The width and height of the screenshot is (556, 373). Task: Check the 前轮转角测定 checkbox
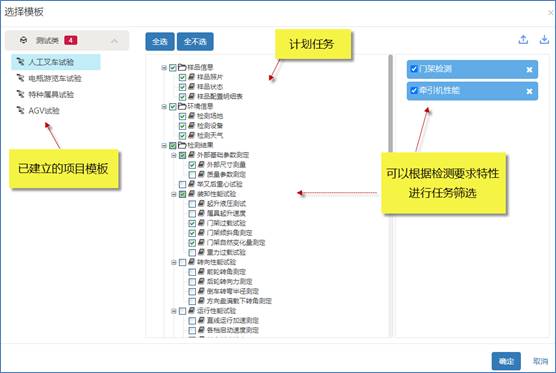click(192, 272)
